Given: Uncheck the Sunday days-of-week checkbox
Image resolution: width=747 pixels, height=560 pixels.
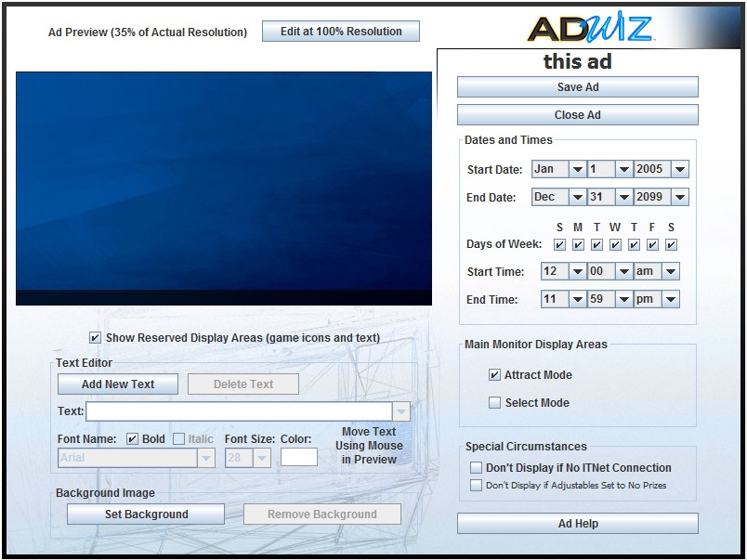Looking at the screenshot, I should (559, 245).
